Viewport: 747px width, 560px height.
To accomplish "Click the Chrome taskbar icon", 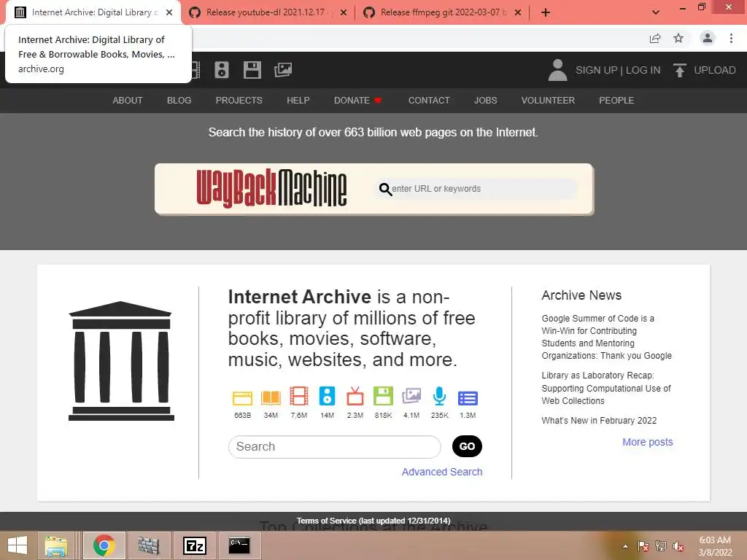I will click(104, 545).
